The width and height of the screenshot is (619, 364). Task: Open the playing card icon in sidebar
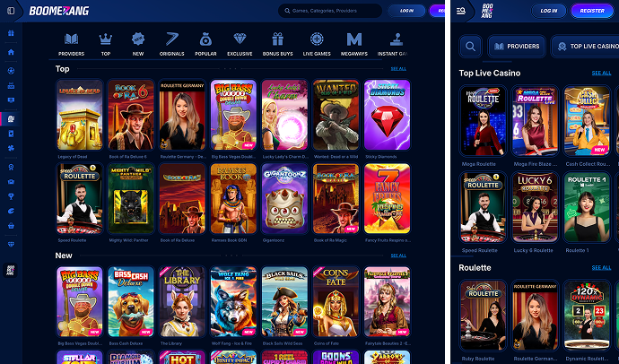(x=11, y=134)
